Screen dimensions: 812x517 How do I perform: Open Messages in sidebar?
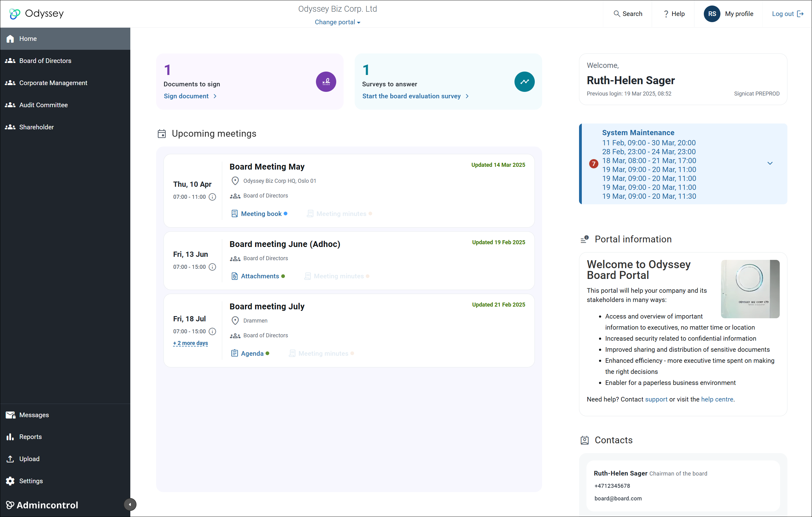tap(65, 415)
